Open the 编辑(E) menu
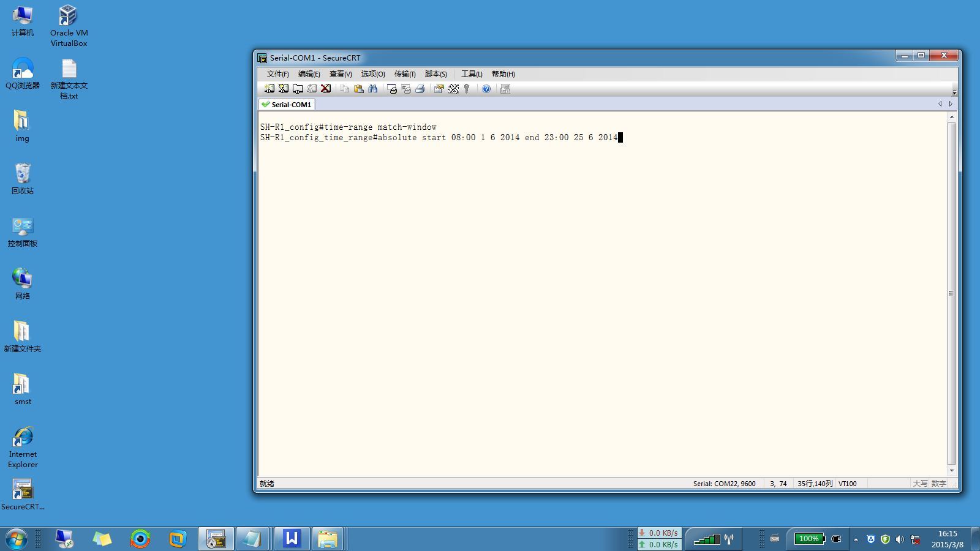 pos(309,74)
